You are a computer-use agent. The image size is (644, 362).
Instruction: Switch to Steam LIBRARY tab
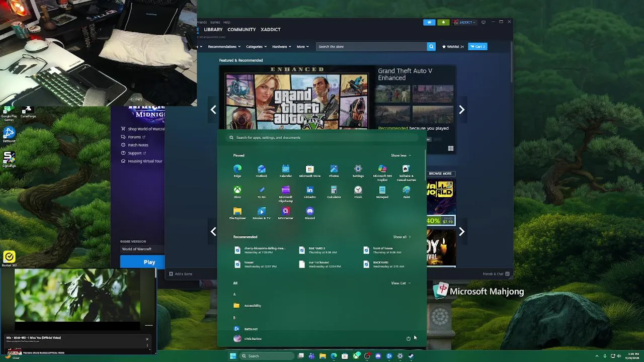213,30
